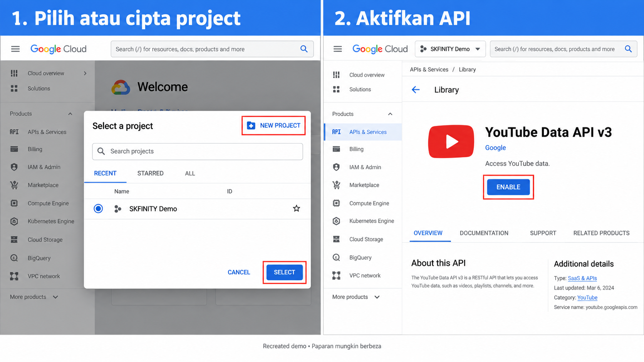Open hamburger menu in left Welcome window
Viewport: 644px width, 362px height.
(x=15, y=49)
